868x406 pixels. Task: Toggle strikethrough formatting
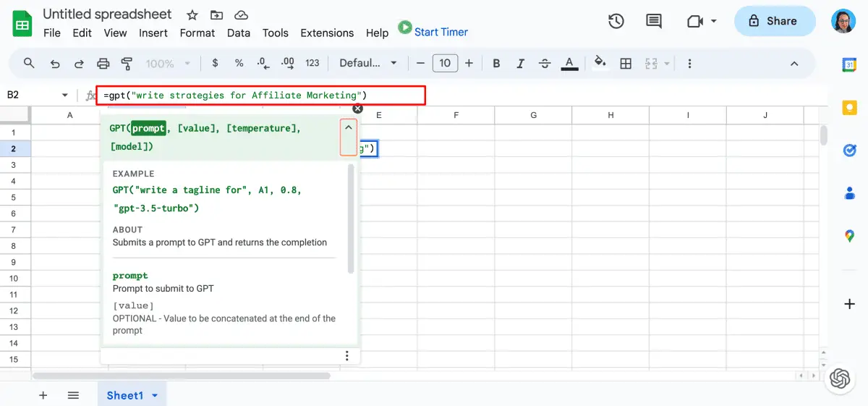[545, 63]
